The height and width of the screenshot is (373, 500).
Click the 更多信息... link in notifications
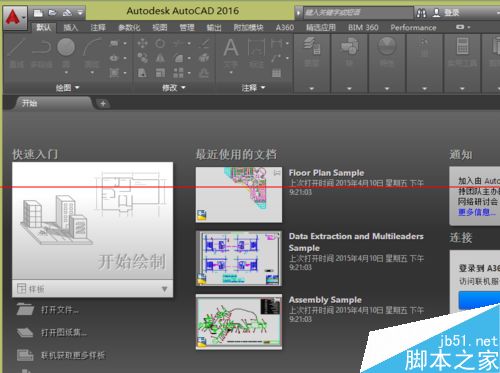477,212
